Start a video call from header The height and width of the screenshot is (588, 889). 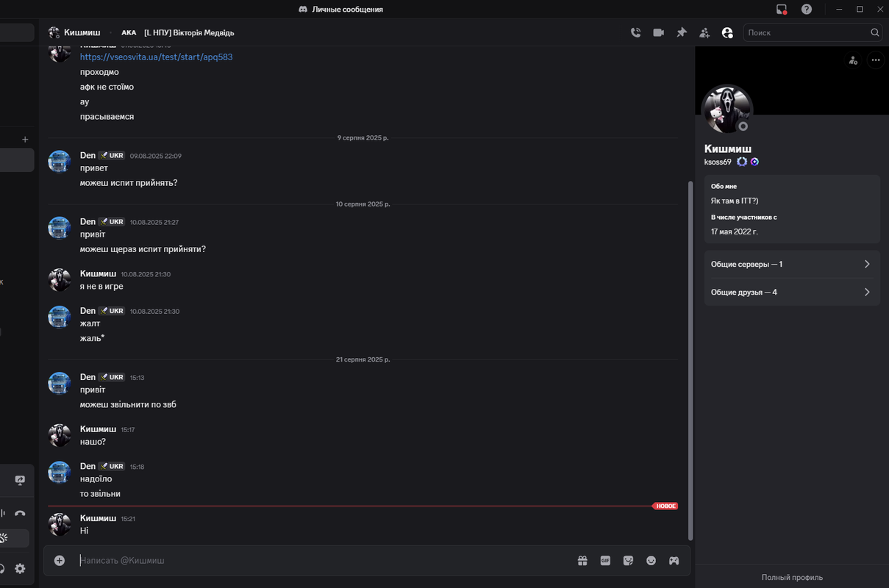(x=659, y=32)
